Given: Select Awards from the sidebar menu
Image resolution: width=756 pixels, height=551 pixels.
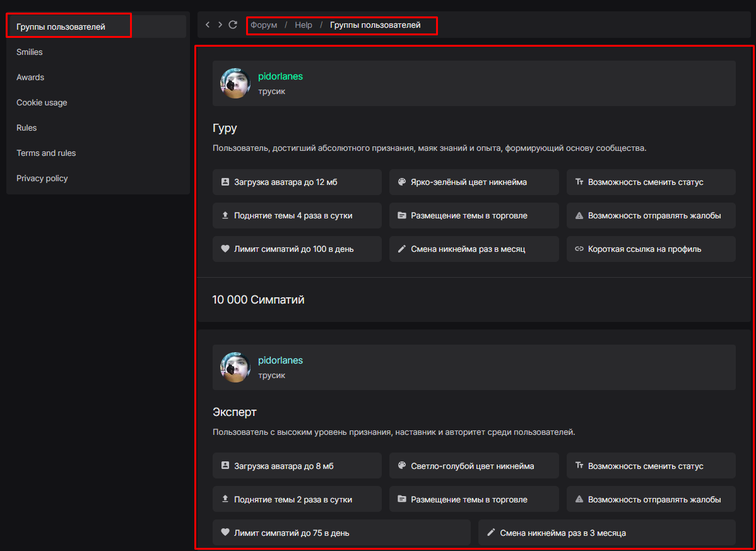Looking at the screenshot, I should (x=30, y=77).
